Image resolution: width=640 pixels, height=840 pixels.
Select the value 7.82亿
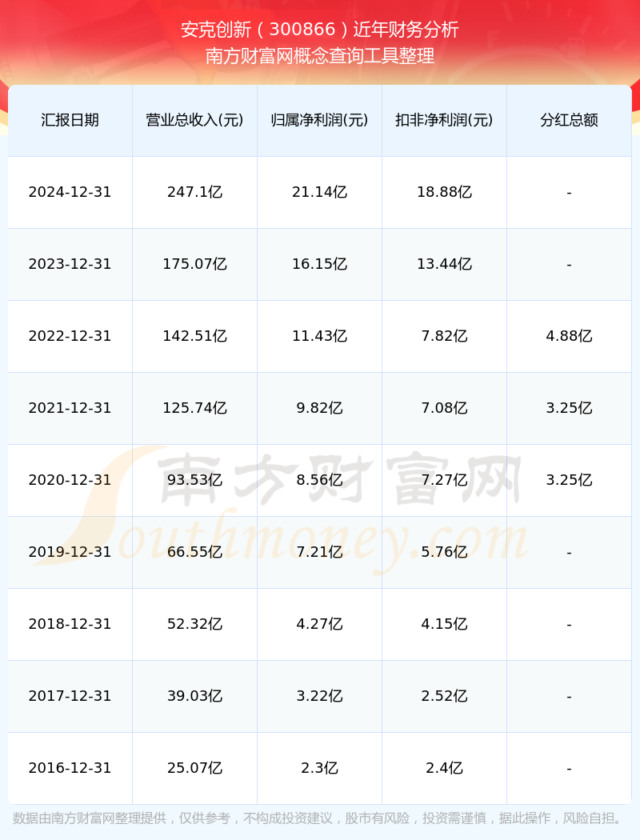point(444,336)
